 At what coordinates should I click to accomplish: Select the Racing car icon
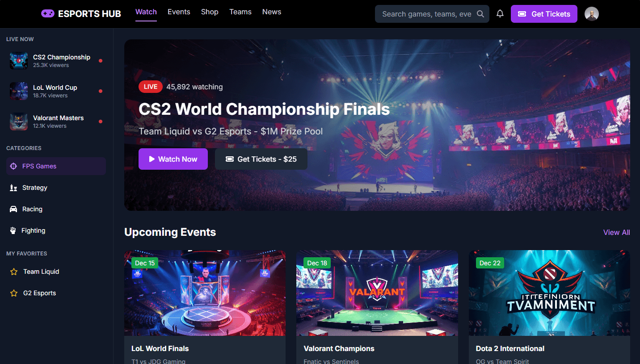(13, 209)
